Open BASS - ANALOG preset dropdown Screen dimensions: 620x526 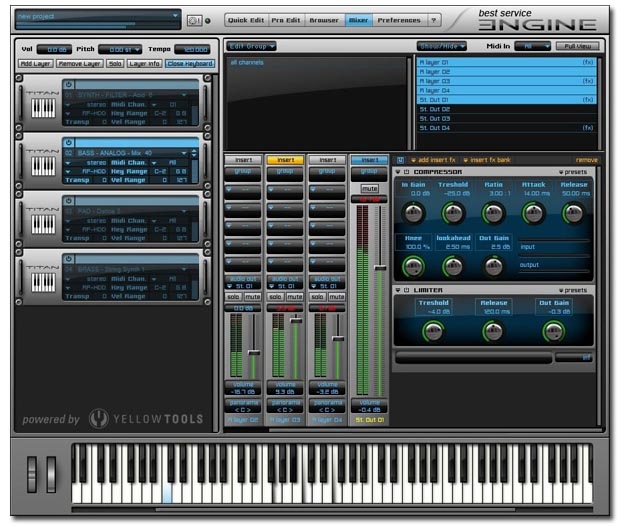coord(184,153)
